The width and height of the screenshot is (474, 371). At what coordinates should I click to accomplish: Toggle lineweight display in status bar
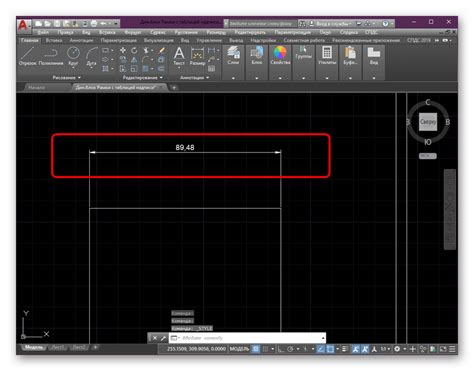(345, 349)
